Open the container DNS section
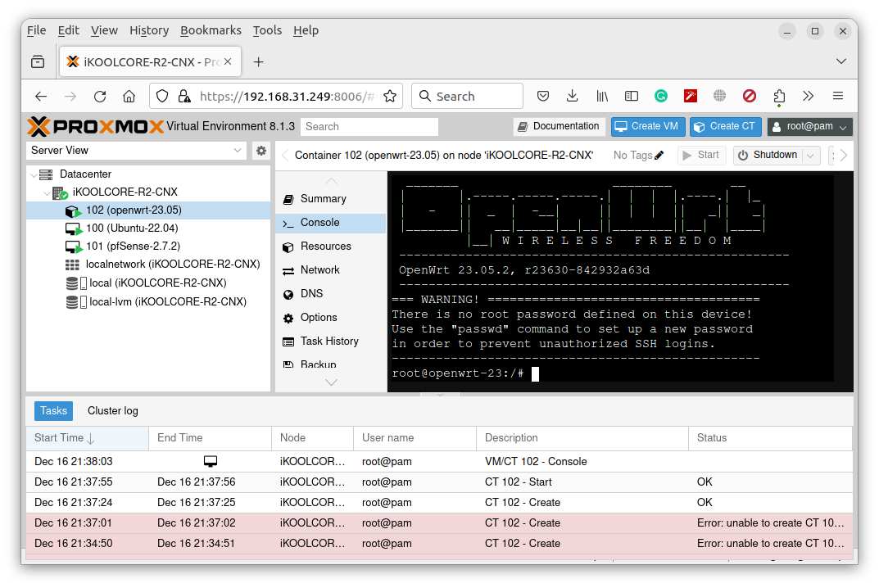Screen dimensions: 879x588 click(x=331, y=294)
